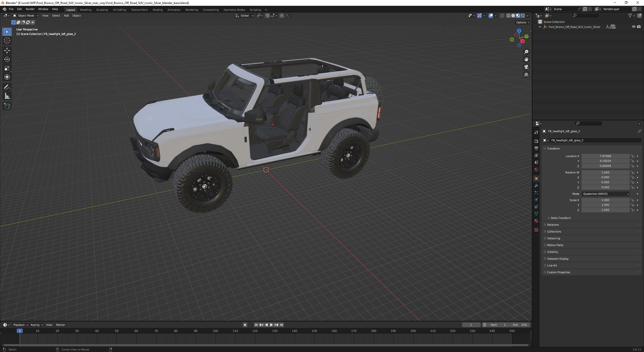Open the Modifiers wrench tab

pos(536,186)
